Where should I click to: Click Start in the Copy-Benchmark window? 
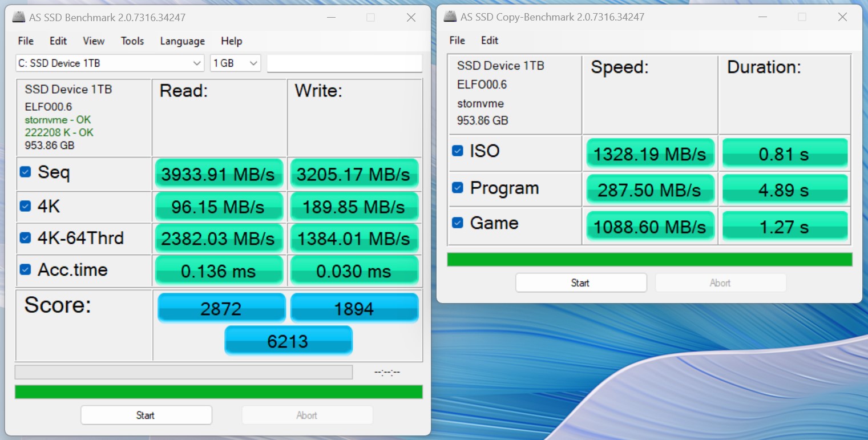(x=581, y=282)
